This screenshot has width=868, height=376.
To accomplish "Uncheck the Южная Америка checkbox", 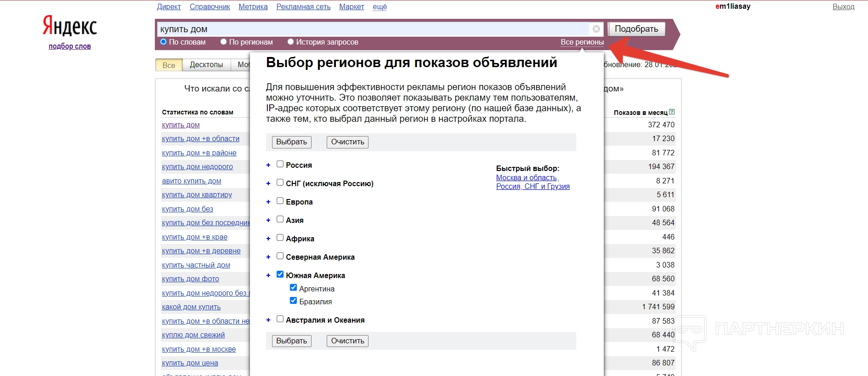I will [x=280, y=274].
